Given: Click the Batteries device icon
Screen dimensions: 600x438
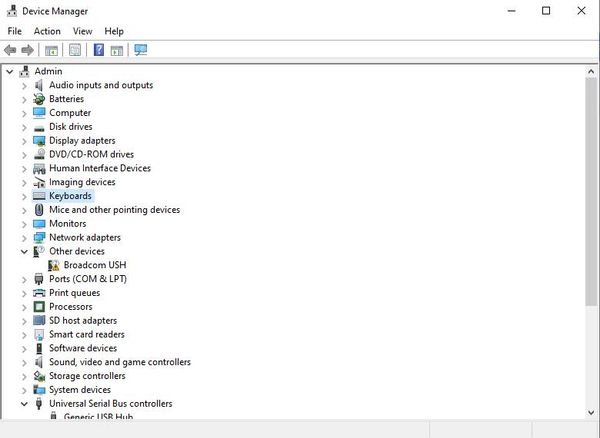Looking at the screenshot, I should pos(39,99).
